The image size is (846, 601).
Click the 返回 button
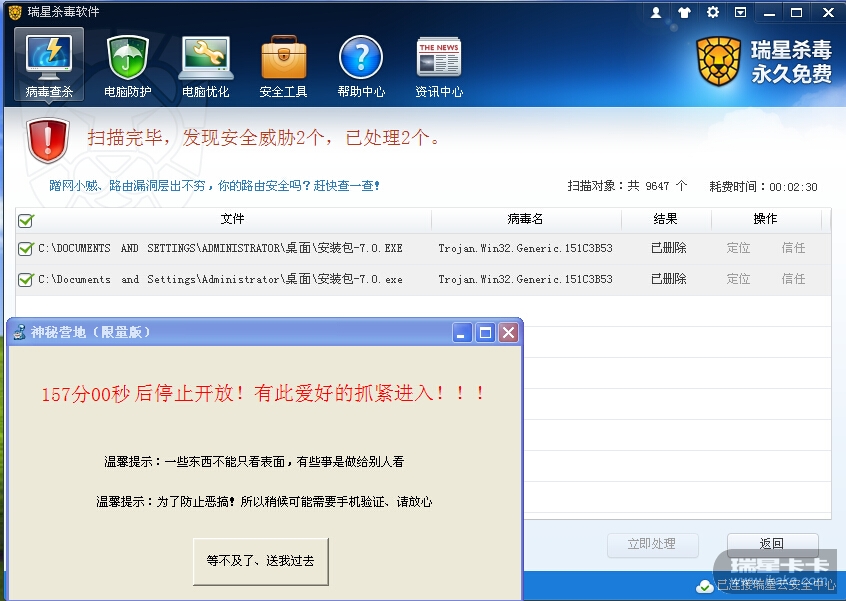pyautogui.click(x=772, y=544)
